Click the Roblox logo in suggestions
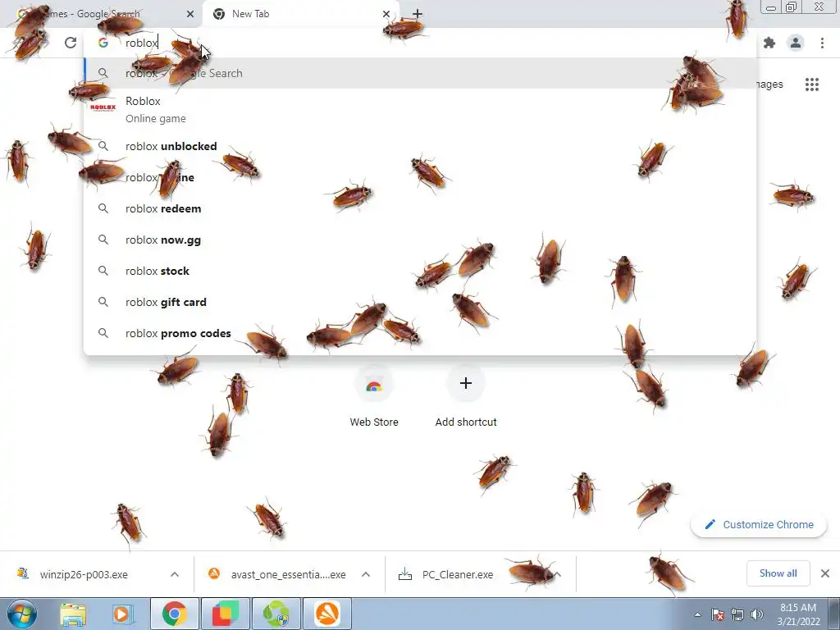 (x=103, y=107)
